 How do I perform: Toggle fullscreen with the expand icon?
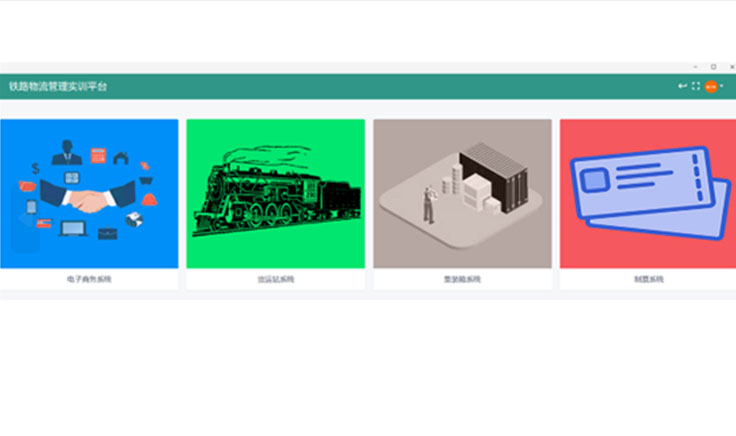pyautogui.click(x=696, y=86)
